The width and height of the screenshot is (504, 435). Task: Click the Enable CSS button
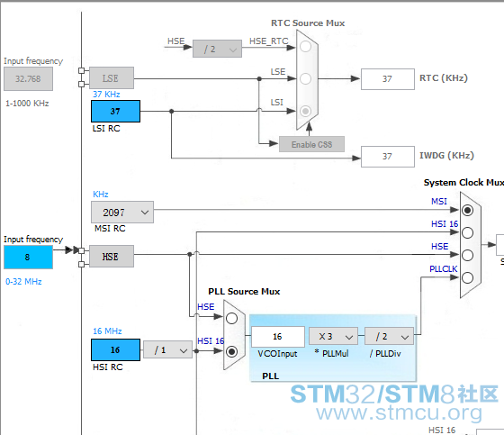tap(311, 144)
